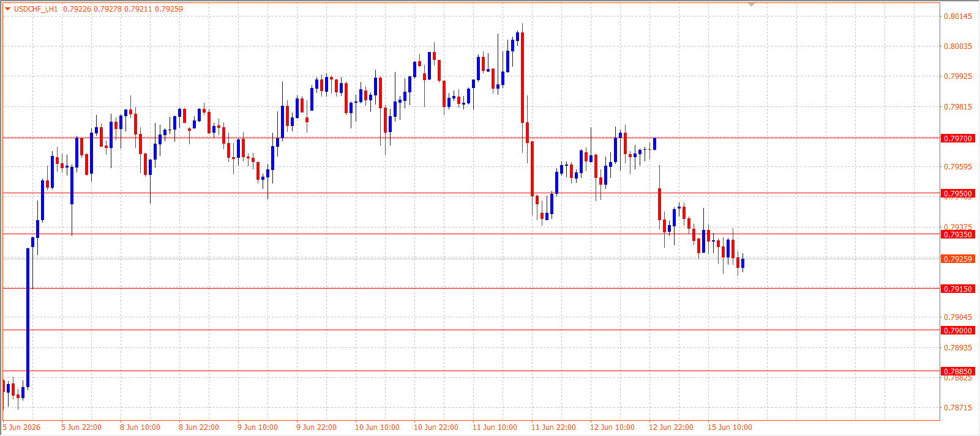Click the 10 Jun 10:00 time label
The height and width of the screenshot is (436, 980).
click(x=377, y=427)
